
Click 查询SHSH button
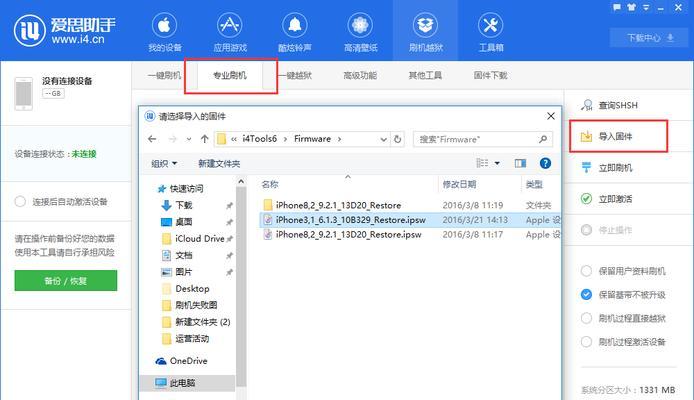click(x=609, y=105)
